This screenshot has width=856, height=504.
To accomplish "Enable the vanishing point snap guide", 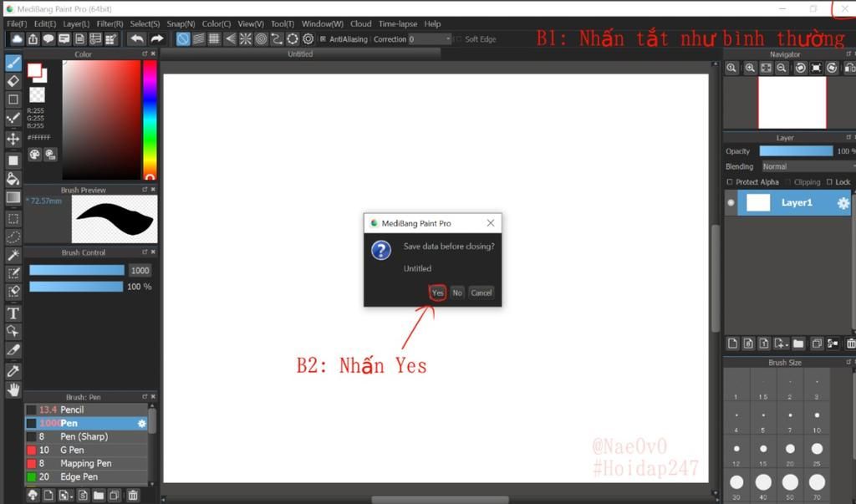I will [231, 38].
